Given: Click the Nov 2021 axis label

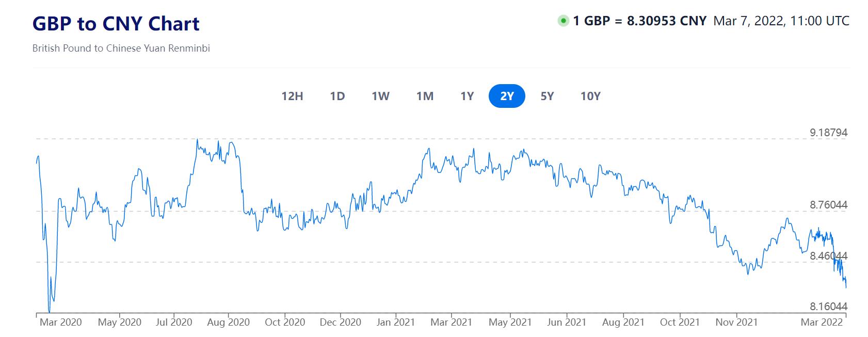Looking at the screenshot, I should pyautogui.click(x=736, y=322).
